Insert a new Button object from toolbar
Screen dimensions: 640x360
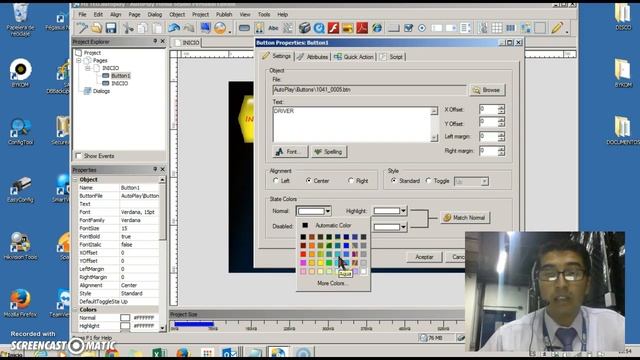pyautogui.click(x=244, y=28)
